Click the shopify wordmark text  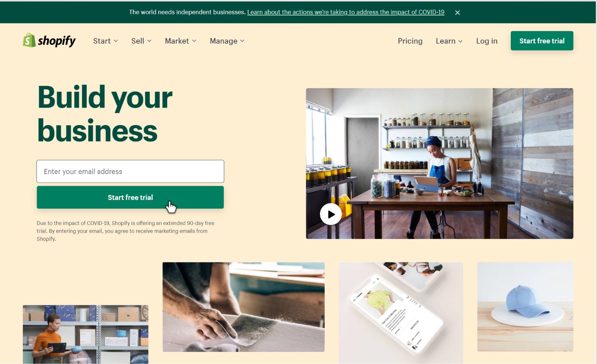pos(57,41)
